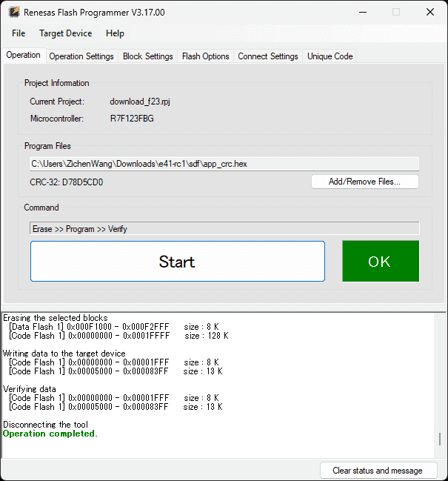The image size is (448, 481).
Task: Switch to the Operation tab
Action: (24, 56)
